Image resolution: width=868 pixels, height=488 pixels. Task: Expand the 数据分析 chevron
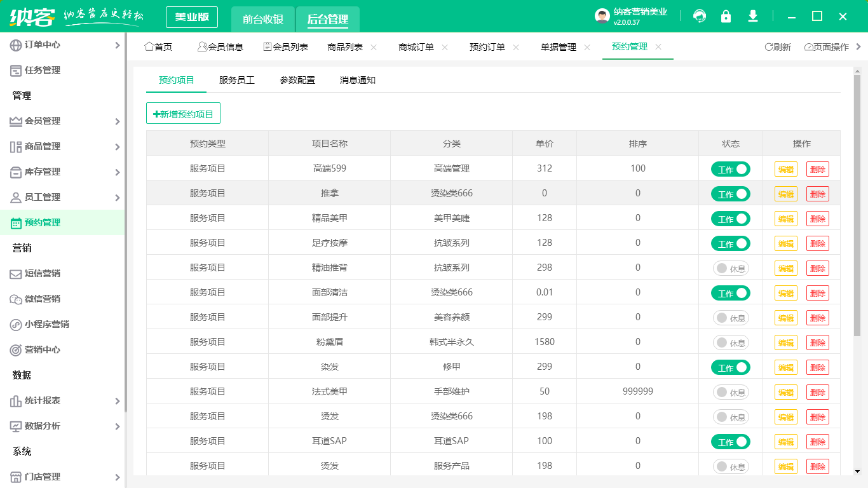(x=118, y=426)
